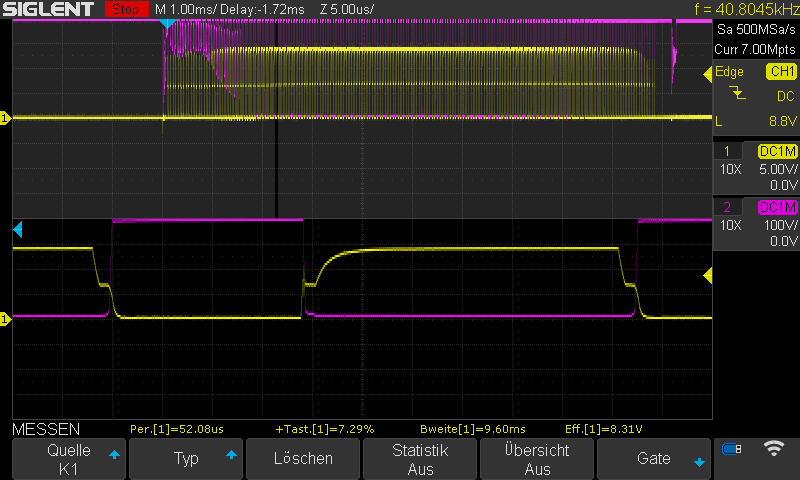Click the cyan zoom window left arrow
Screen dimensions: 800x480
coord(18,230)
